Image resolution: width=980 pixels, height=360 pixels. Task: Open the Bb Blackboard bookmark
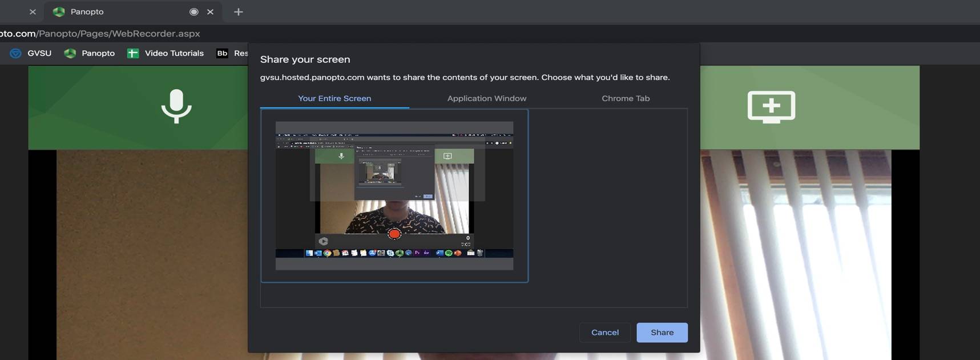(231, 53)
